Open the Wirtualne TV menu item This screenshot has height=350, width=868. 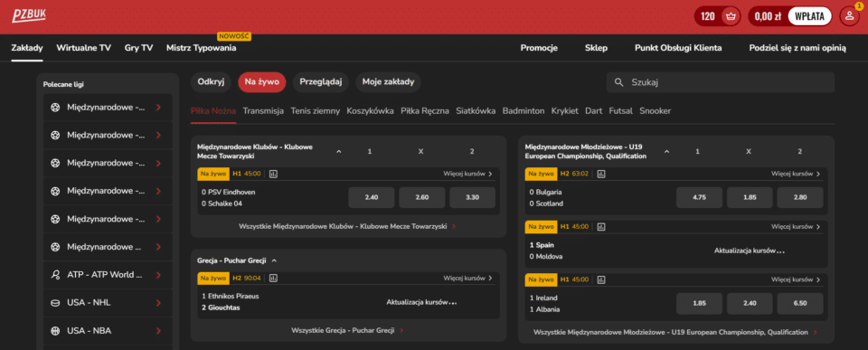pyautogui.click(x=83, y=48)
